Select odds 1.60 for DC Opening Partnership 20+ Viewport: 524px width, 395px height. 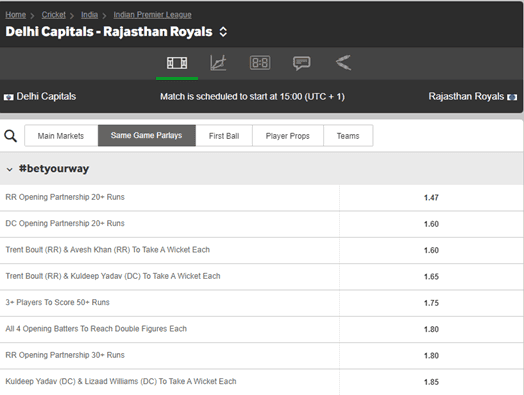point(431,224)
